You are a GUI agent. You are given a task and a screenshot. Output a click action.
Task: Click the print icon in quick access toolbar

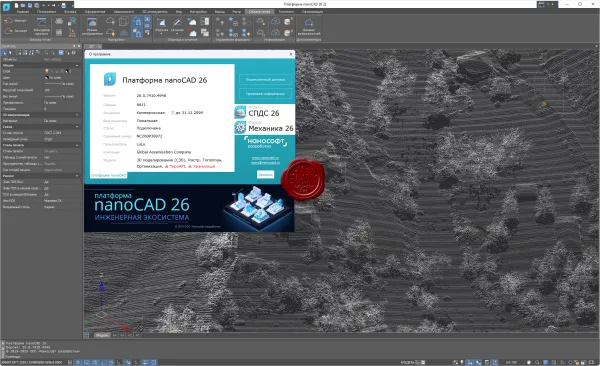point(64,5)
